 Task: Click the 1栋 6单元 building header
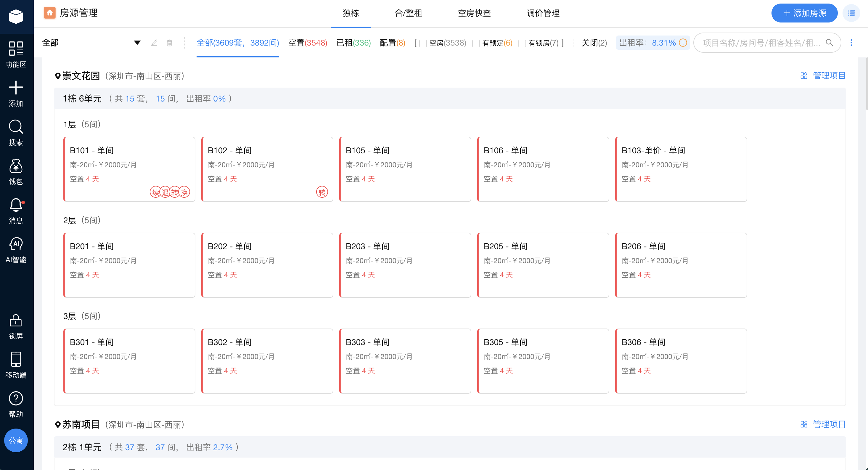tap(450, 98)
